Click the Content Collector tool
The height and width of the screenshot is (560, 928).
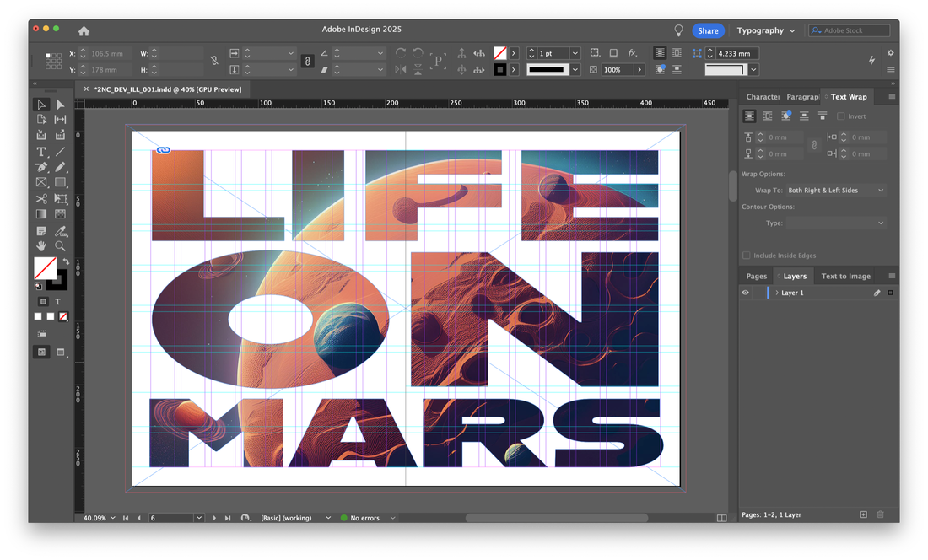point(41,136)
